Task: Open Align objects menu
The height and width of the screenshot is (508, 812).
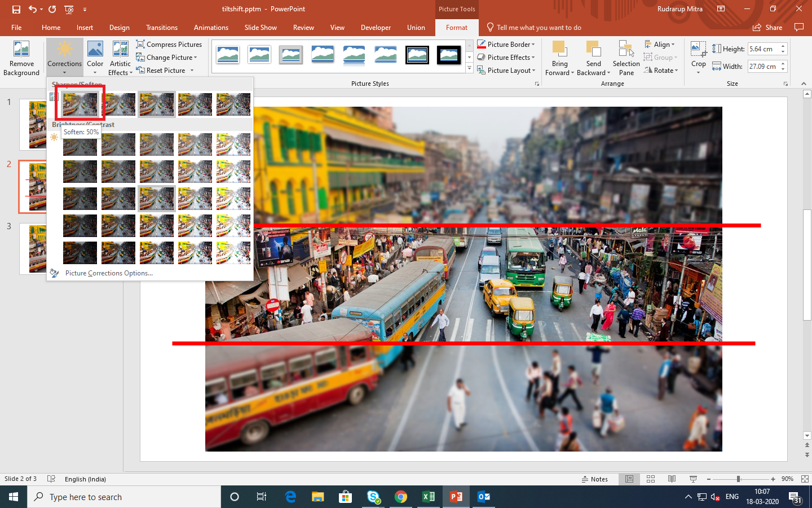Action: [660, 45]
